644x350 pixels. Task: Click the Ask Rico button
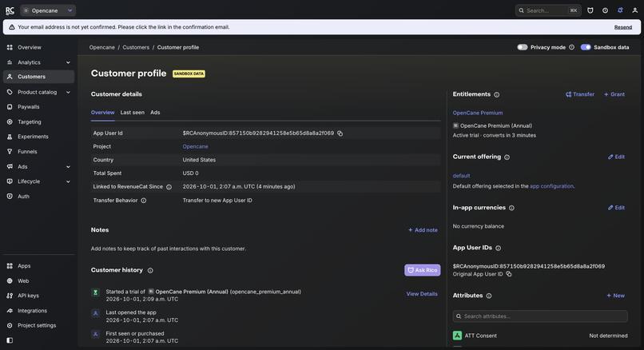coord(422,270)
